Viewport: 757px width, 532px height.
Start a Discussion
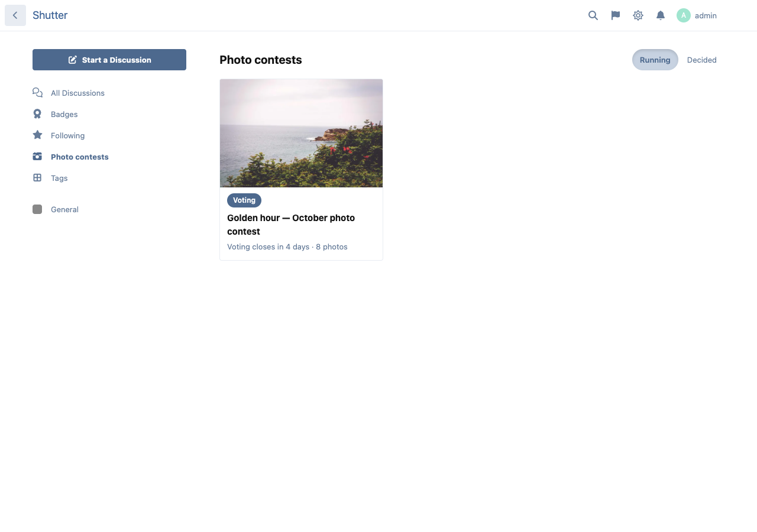point(109,60)
